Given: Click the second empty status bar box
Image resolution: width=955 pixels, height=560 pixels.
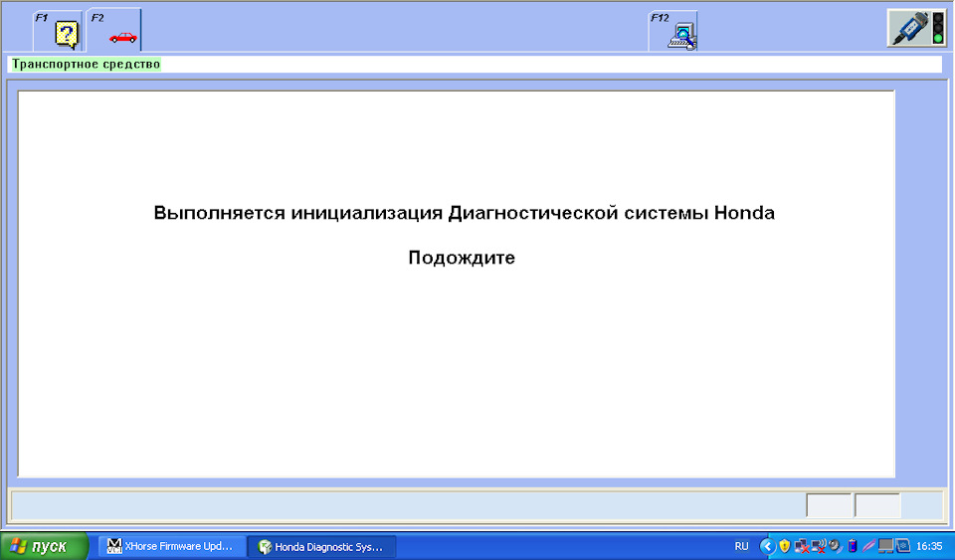Looking at the screenshot, I should pyautogui.click(x=877, y=506).
